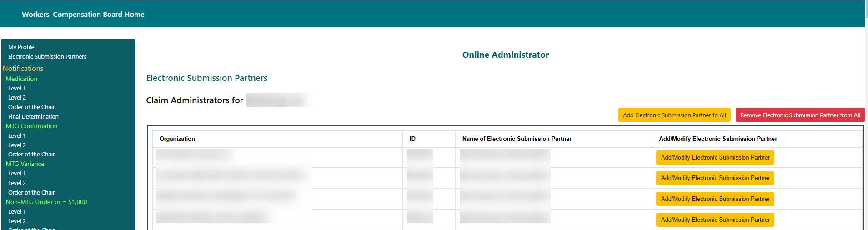This screenshot has width=868, height=230.
Task: Click the Organization column header
Action: click(x=177, y=139)
